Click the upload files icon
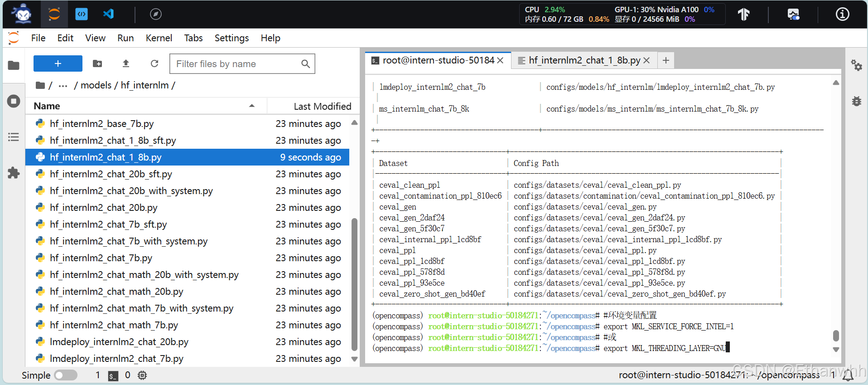868x385 pixels. [126, 63]
